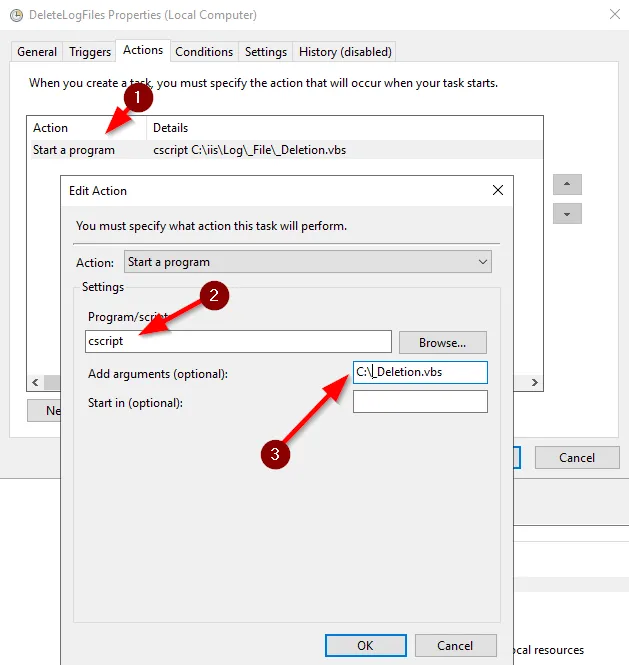Switch to the General tab
Screen dimensions: 629x665
(37, 52)
